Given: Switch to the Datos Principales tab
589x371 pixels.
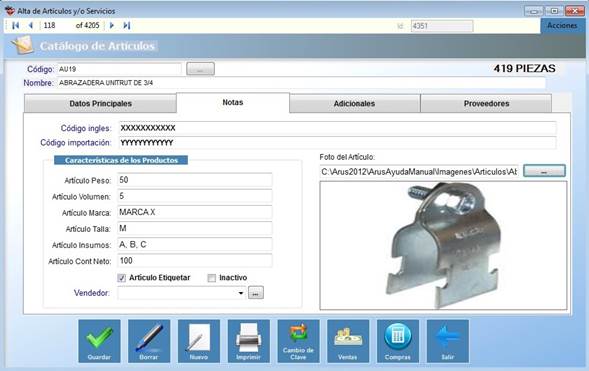Looking at the screenshot, I should click(x=100, y=104).
